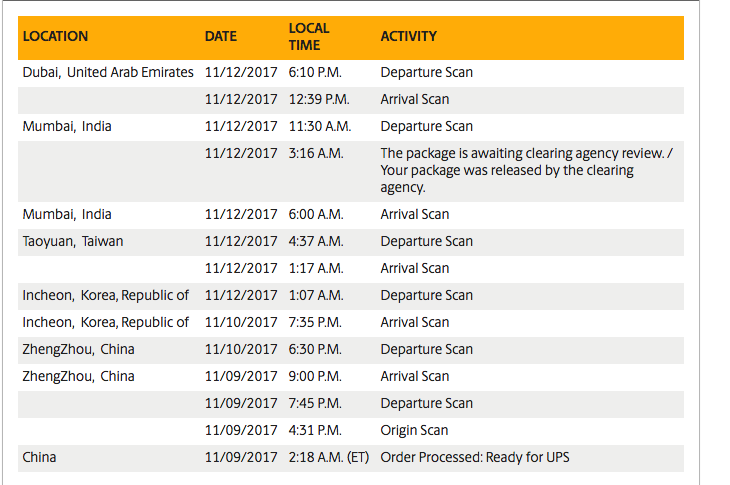Select ZhengZhou, China 6:30 P.M. departure row
Screen dimensions: 730x485
351,350
